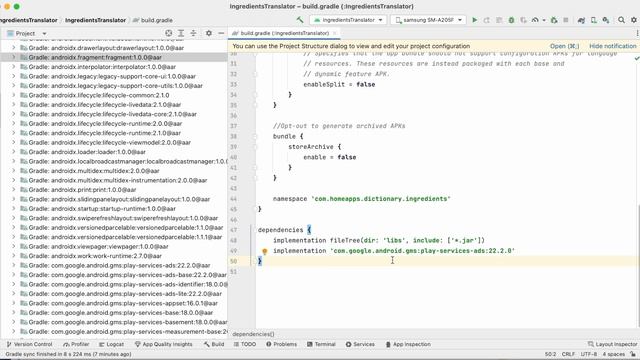
Task: Click the Apply Code Changes icon
Action: [499, 20]
